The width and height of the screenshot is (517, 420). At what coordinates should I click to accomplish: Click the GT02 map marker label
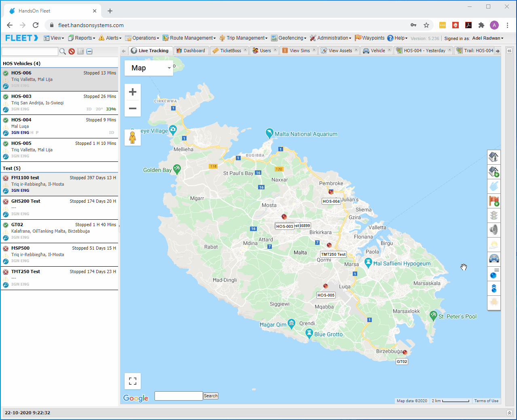402,362
